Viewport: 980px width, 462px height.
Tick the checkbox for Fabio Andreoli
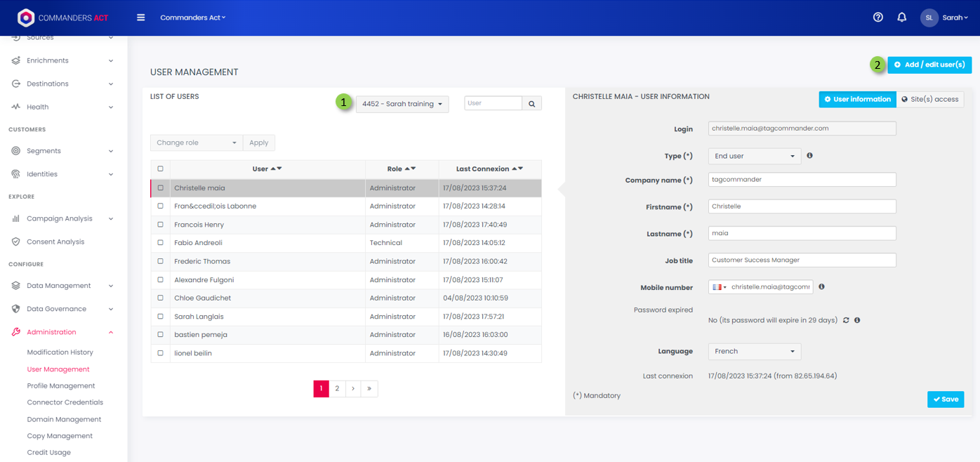[160, 243]
